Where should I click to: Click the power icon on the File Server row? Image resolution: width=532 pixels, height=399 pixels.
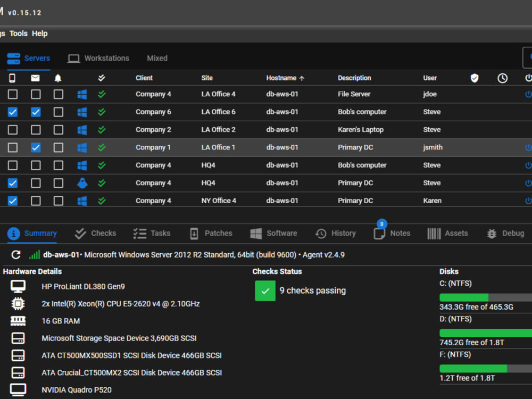point(528,94)
